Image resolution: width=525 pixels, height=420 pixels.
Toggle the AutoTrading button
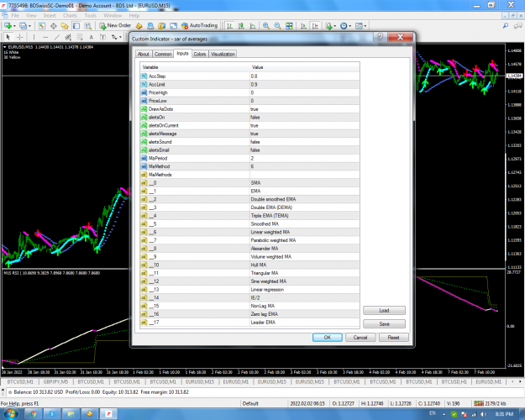click(200, 25)
